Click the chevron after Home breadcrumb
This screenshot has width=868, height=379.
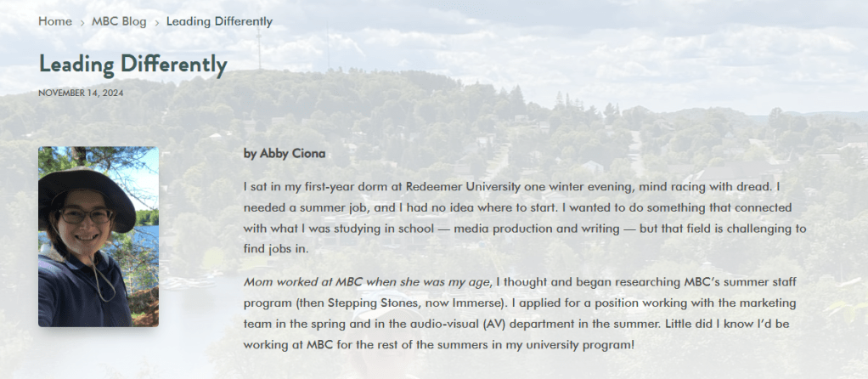pyautogui.click(x=82, y=22)
